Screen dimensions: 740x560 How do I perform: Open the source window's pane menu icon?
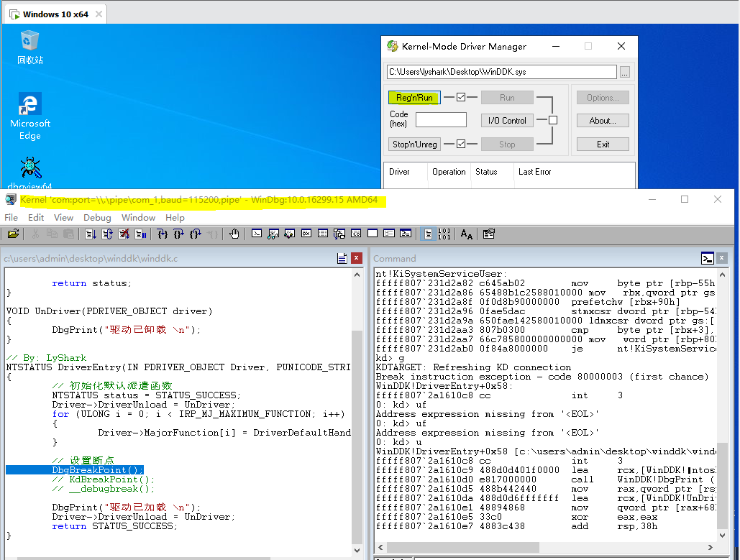click(x=342, y=258)
